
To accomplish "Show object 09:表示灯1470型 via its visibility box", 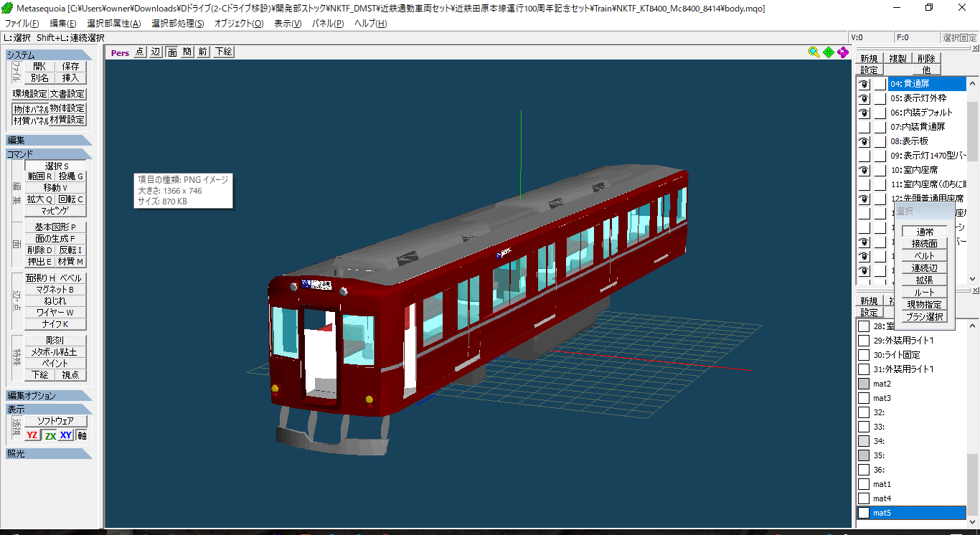I will pyautogui.click(x=864, y=156).
